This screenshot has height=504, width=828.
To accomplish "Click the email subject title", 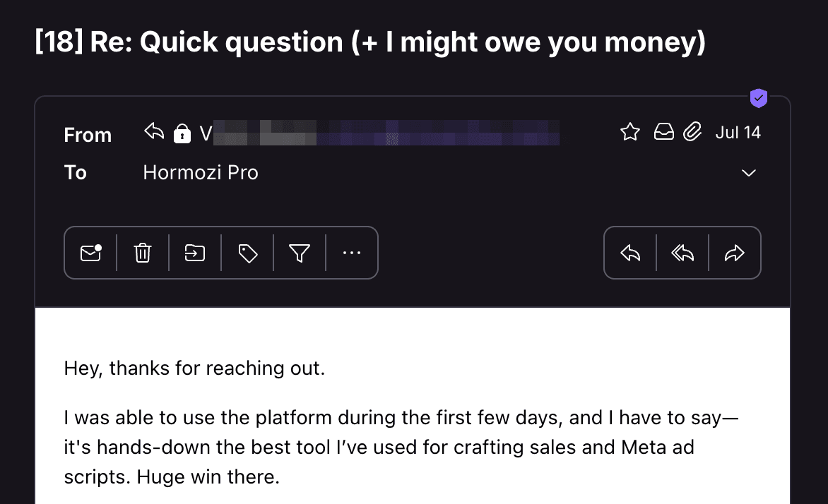I will point(370,42).
